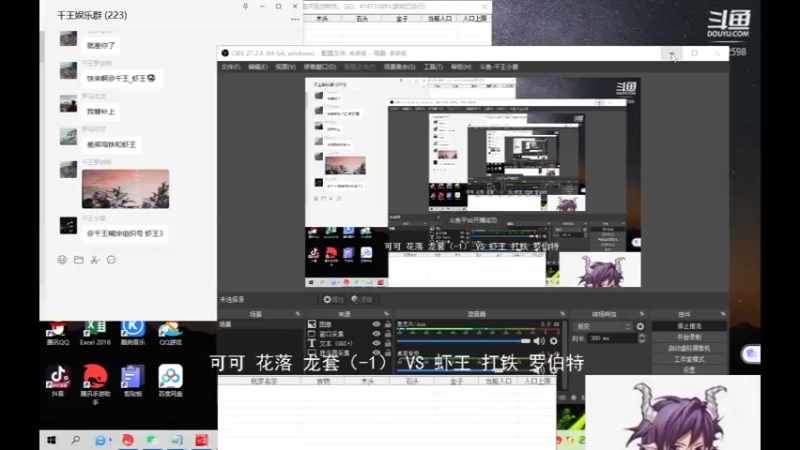Open the 场景集合 menu in OBS

click(399, 67)
